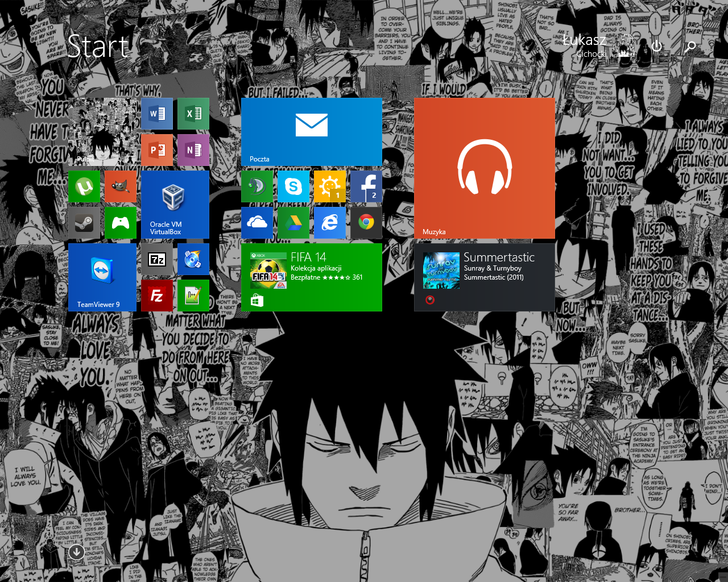
Task: Show all apps with the down arrow
Action: click(x=77, y=552)
